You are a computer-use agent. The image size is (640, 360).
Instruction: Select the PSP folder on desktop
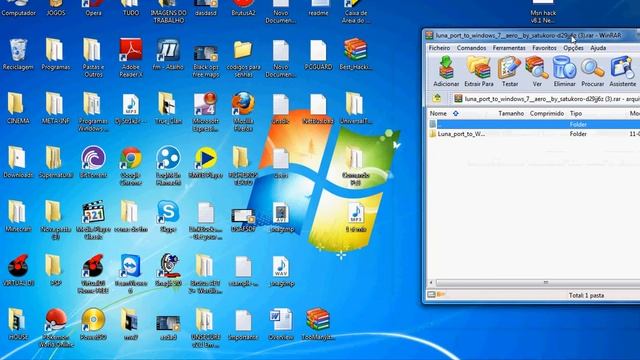[x=54, y=271]
